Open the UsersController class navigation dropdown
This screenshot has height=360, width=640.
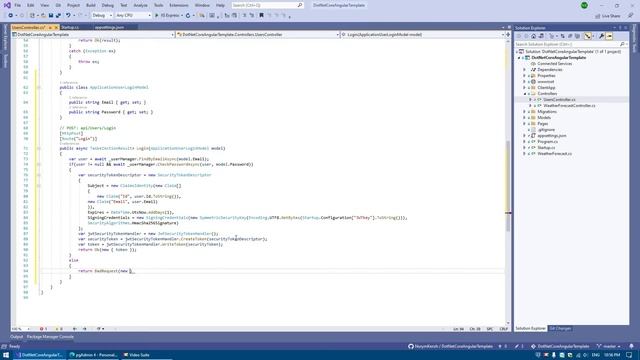(x=258, y=35)
